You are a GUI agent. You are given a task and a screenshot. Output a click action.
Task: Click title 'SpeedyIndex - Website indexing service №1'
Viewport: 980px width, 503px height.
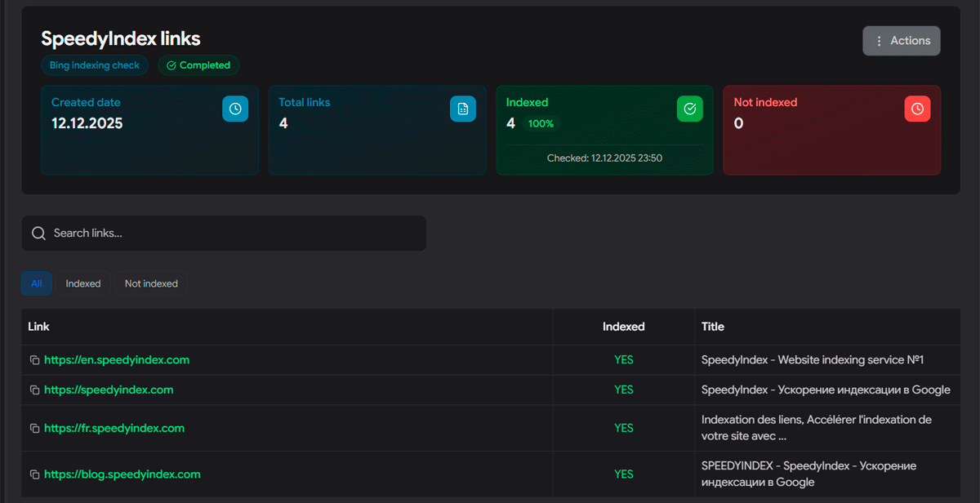[x=813, y=360]
